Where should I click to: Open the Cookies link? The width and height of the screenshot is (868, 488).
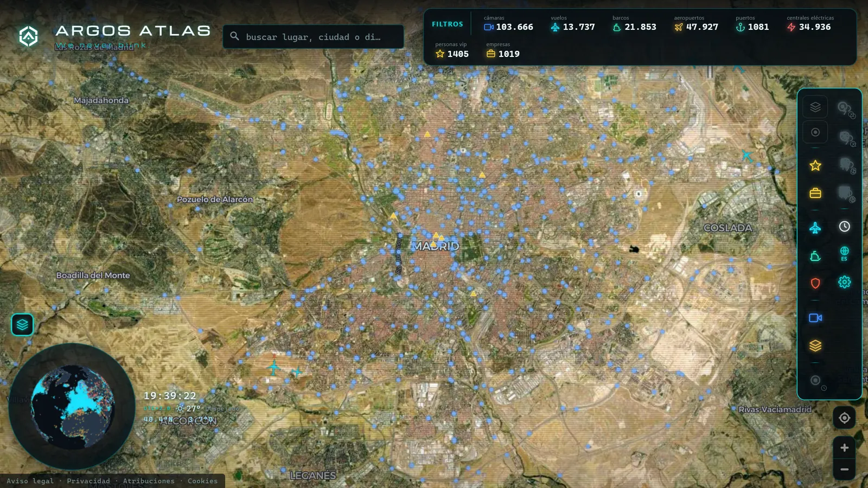click(x=202, y=481)
